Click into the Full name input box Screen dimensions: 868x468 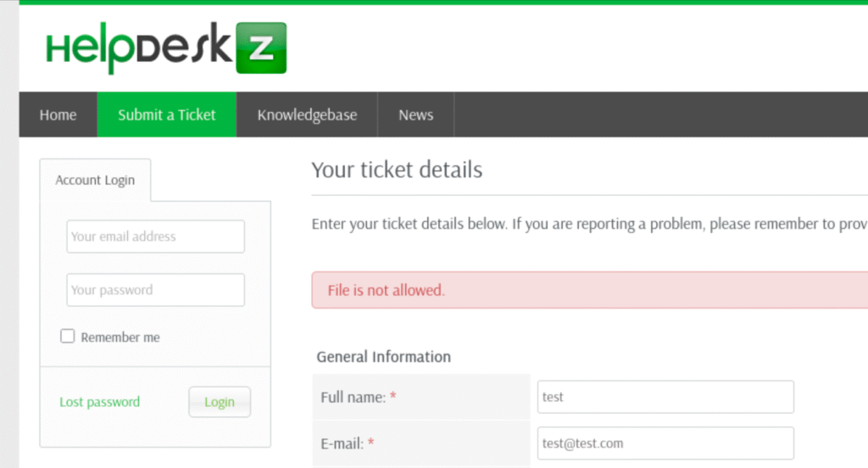point(665,397)
